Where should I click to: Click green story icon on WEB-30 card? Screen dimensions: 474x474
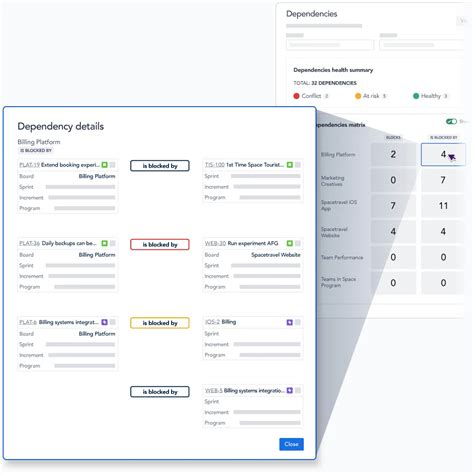coord(290,243)
